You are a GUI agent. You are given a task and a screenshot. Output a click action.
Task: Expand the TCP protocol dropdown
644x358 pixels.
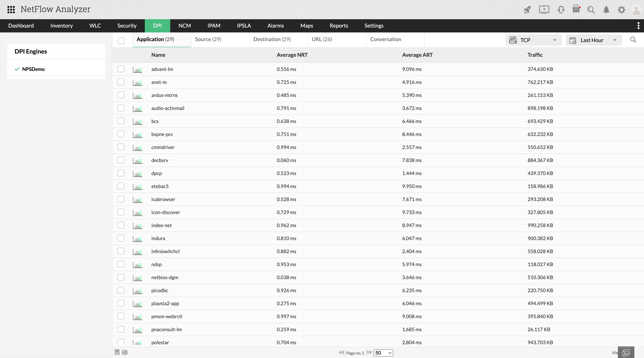533,40
